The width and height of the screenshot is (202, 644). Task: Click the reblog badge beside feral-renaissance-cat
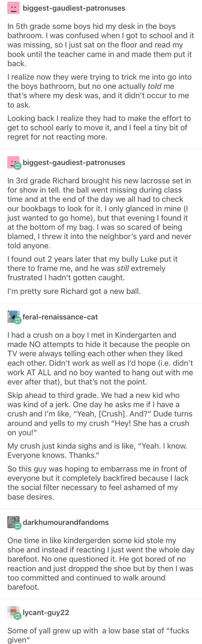coord(17,320)
